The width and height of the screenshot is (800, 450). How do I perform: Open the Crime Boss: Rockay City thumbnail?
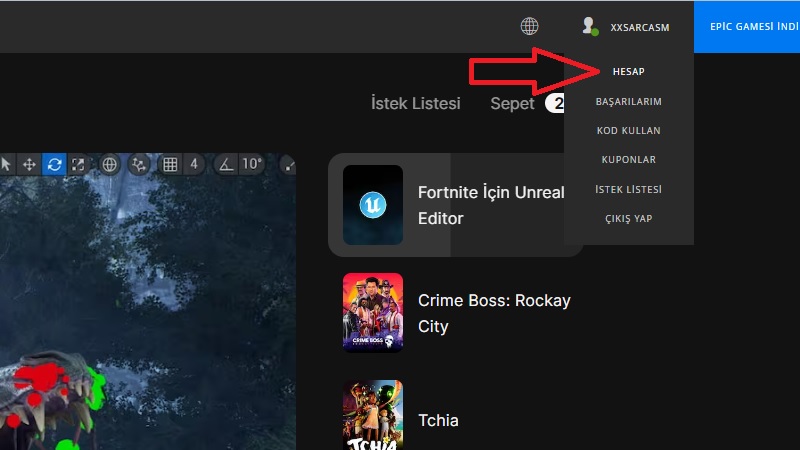[373, 313]
